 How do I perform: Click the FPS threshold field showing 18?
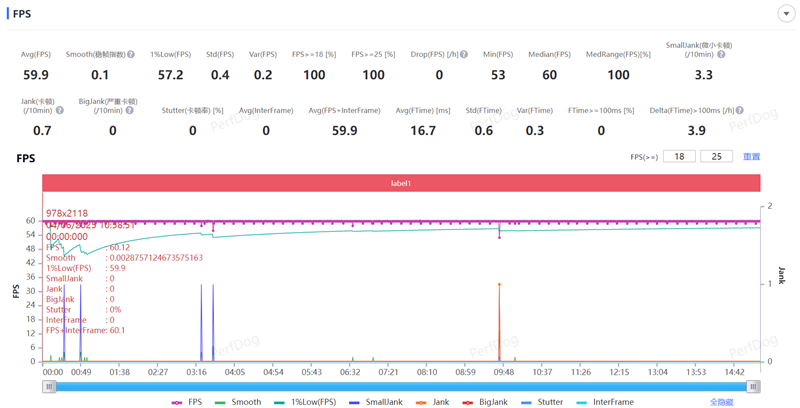pyautogui.click(x=679, y=157)
